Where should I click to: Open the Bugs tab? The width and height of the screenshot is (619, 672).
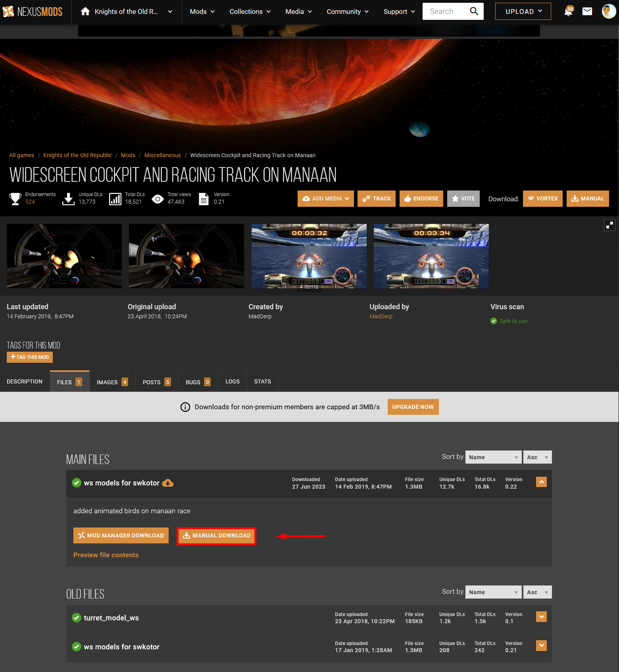pos(198,381)
